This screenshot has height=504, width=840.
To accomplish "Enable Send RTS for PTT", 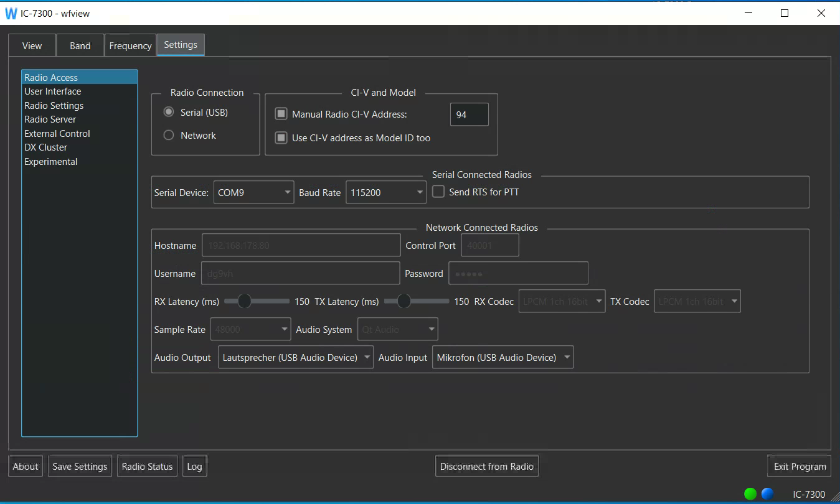I will tap(439, 192).
